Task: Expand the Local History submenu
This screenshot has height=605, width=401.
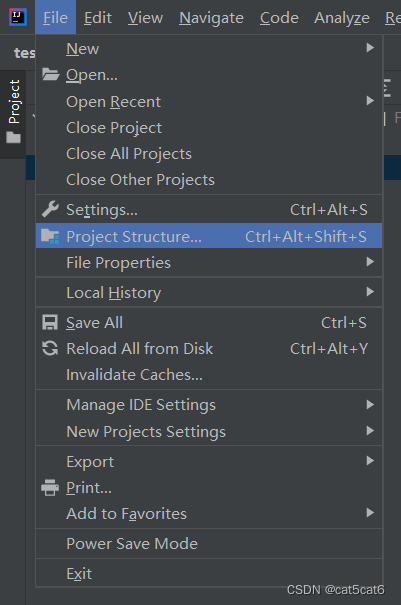Action: point(209,292)
